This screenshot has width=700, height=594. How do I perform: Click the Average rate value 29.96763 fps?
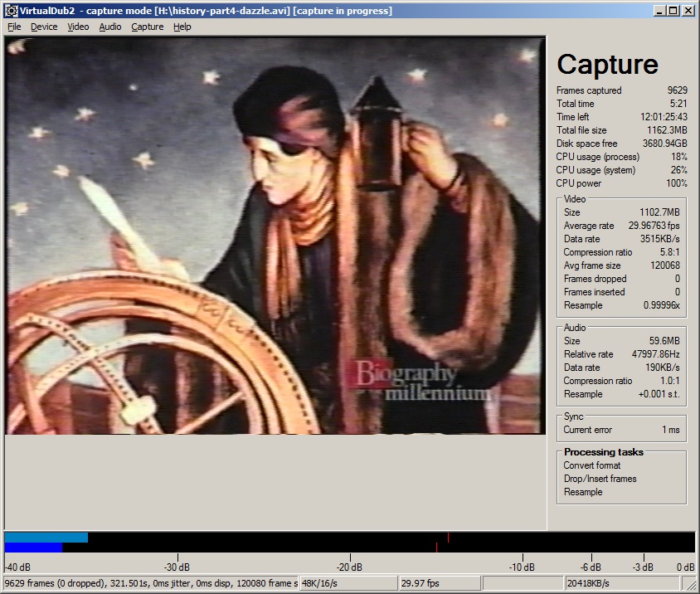pos(654,226)
